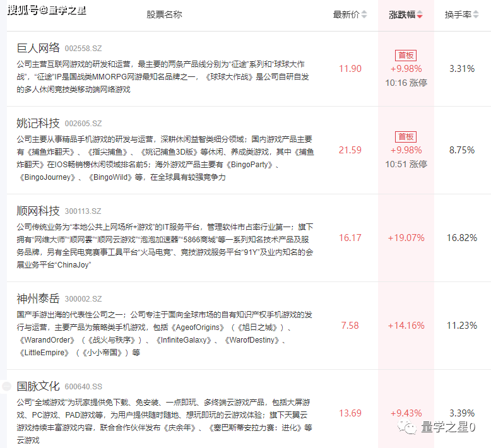Click the 首板 tag for 巨人网络
Viewport: 491px width, 448px height.
406,56
